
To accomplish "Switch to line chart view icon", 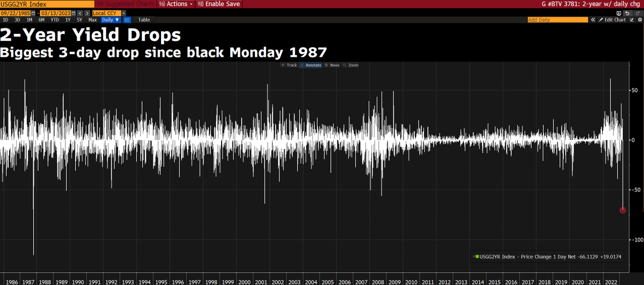I will point(127,20).
